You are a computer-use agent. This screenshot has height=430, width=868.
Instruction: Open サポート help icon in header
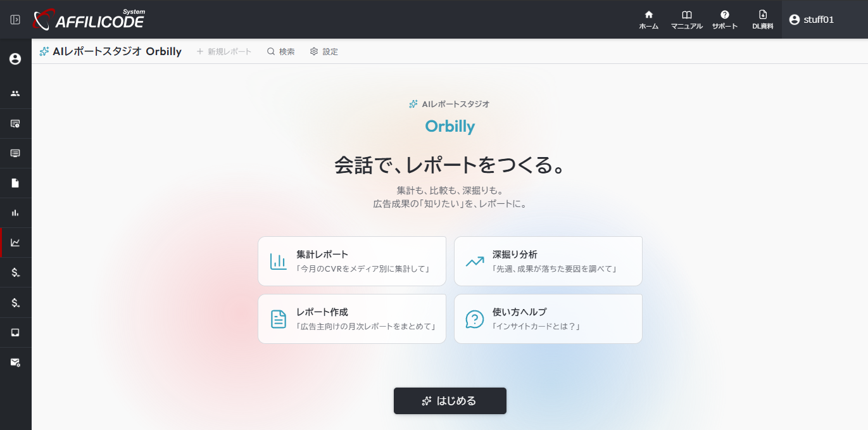tap(725, 20)
